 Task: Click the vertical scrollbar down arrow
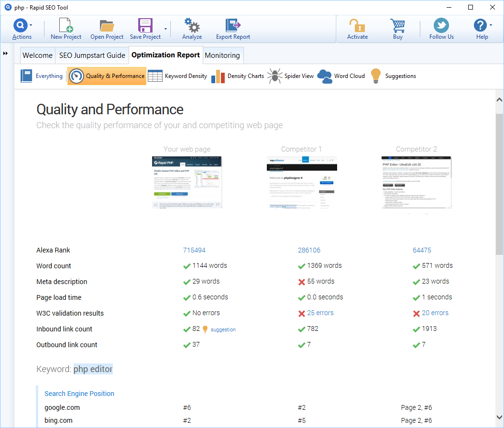point(499,417)
